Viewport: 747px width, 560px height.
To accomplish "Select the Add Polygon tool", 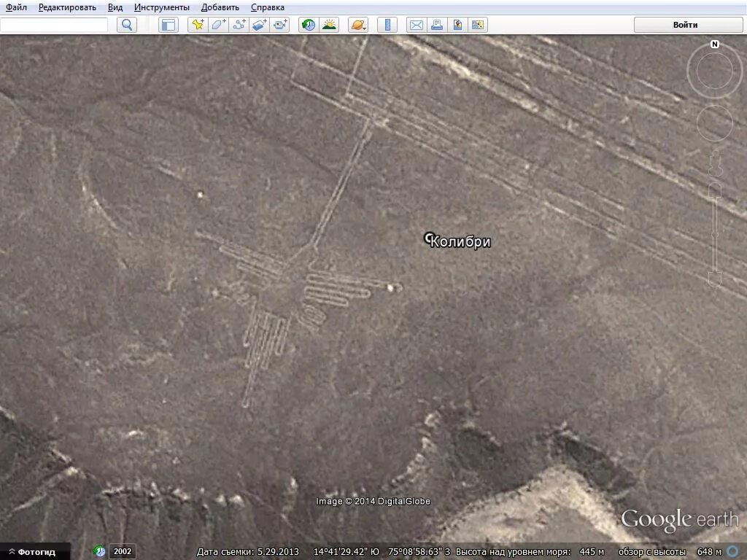I will click(x=218, y=25).
